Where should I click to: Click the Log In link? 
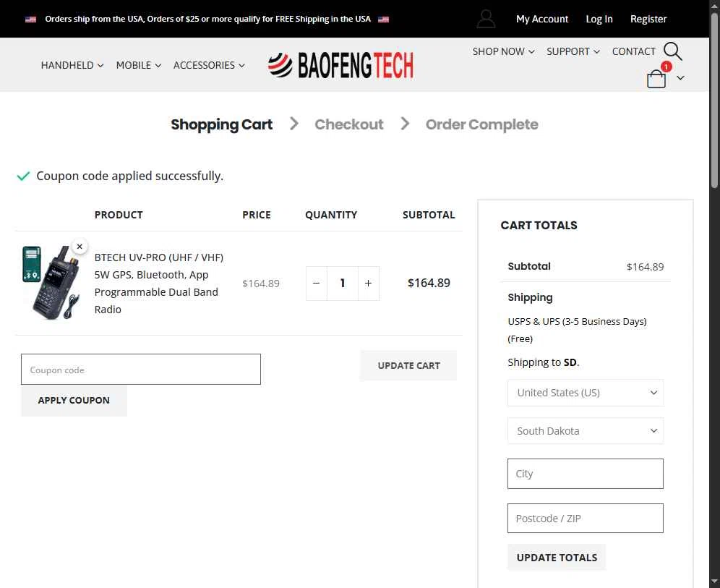599,19
